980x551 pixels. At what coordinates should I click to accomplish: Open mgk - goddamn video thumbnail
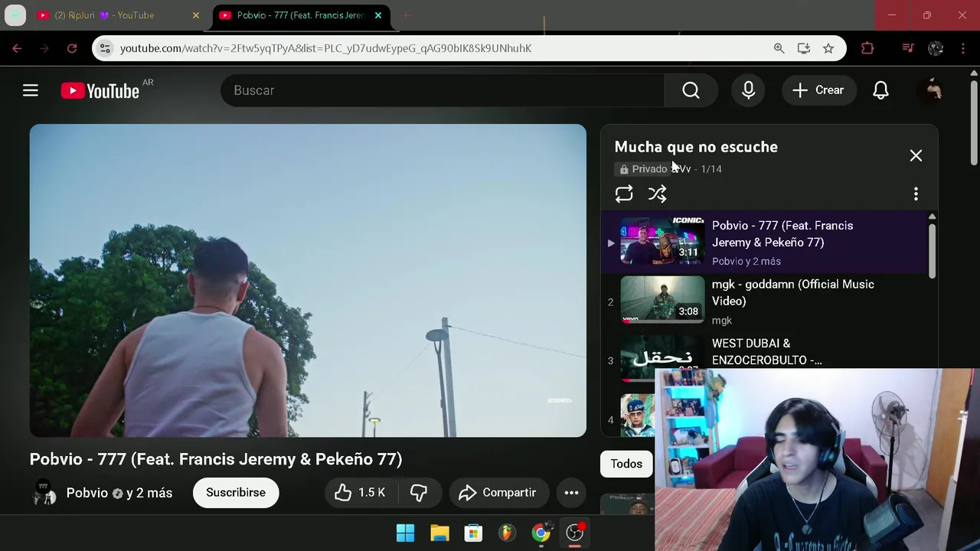pyautogui.click(x=662, y=299)
